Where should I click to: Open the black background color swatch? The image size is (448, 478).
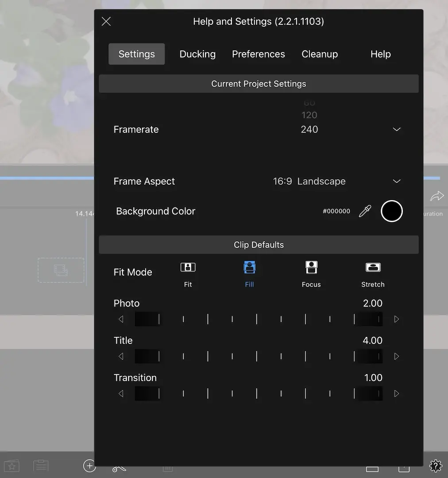click(391, 211)
